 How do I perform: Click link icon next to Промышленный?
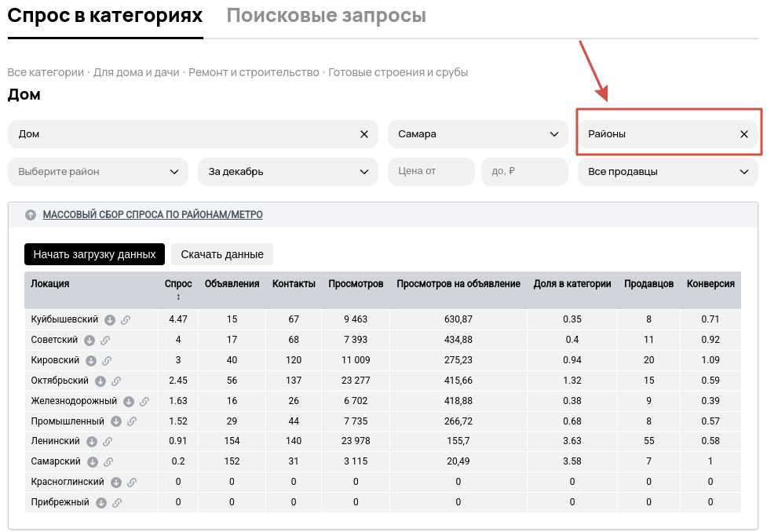click(x=132, y=421)
